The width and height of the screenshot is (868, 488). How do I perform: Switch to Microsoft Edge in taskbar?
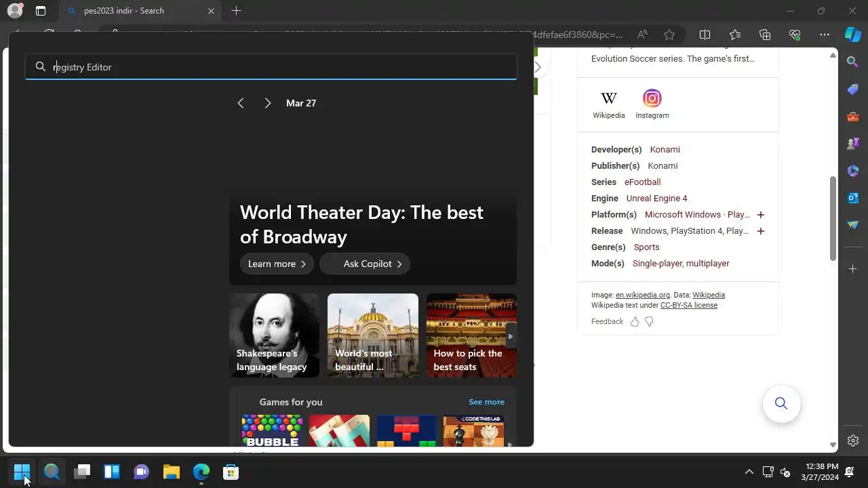[x=201, y=471]
